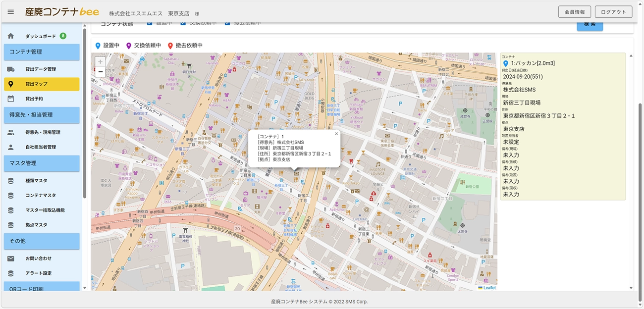Click the calendar icon for 貸出予約

point(11,99)
